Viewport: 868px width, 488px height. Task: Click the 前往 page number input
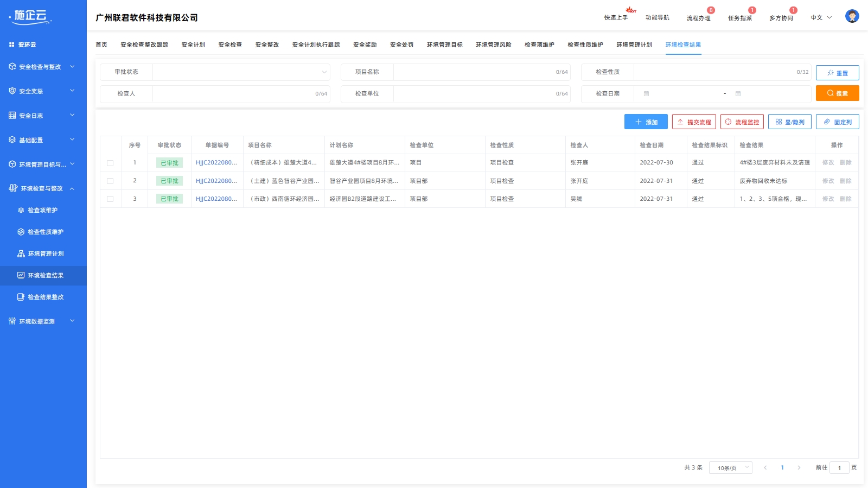pyautogui.click(x=839, y=468)
